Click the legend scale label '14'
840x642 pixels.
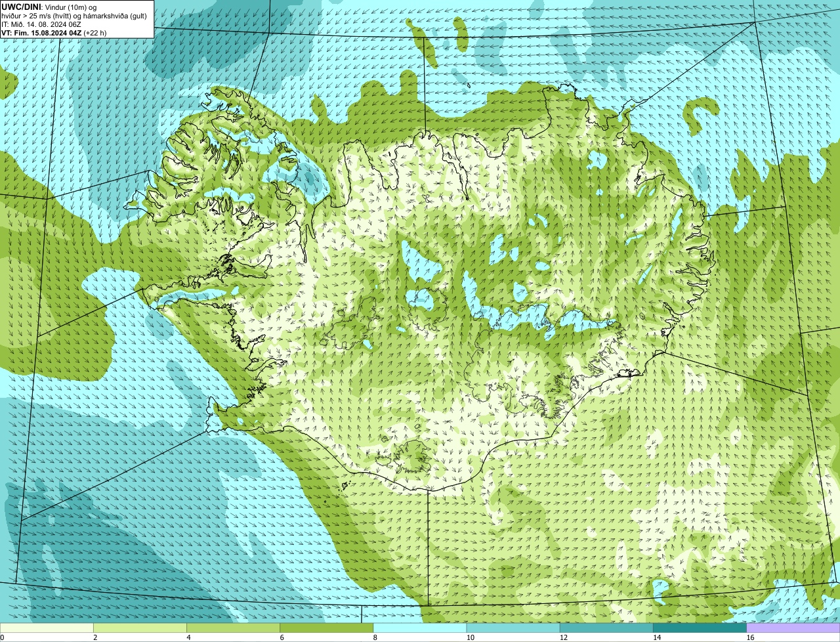657,637
